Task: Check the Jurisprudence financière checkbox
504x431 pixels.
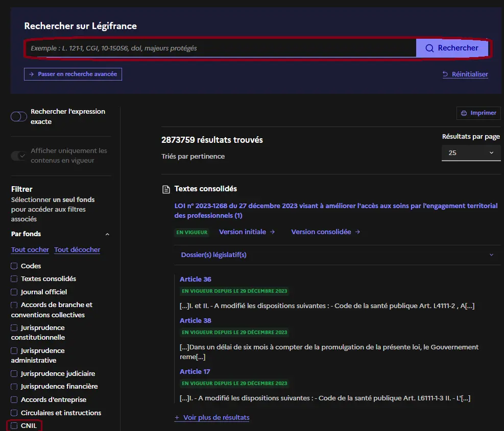Action: tap(14, 386)
